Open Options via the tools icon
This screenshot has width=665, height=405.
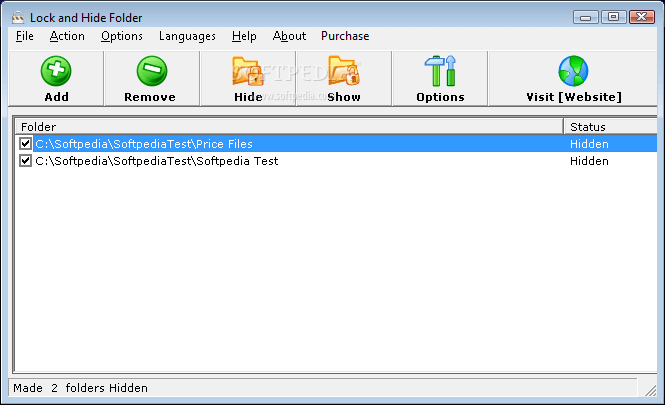click(x=440, y=71)
